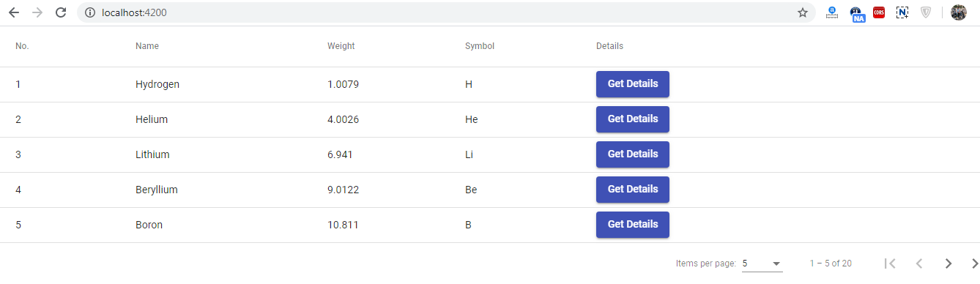Open the red CORS extension icon
Screen dimensions: 980x284
click(x=879, y=12)
